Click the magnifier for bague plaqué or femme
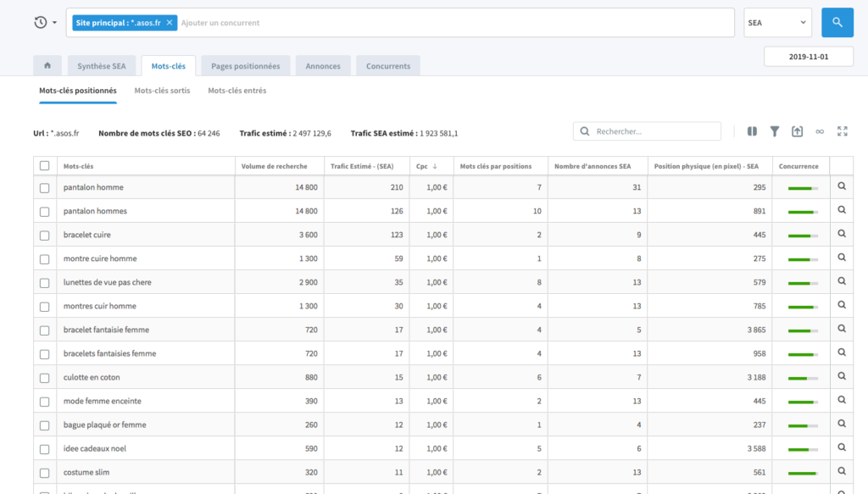 click(842, 425)
